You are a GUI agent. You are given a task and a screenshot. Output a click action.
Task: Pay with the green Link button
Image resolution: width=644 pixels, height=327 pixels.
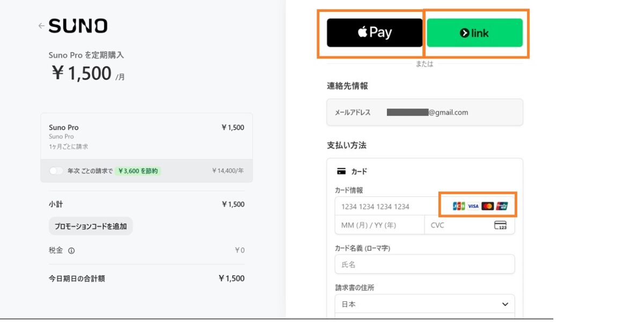coord(474,33)
